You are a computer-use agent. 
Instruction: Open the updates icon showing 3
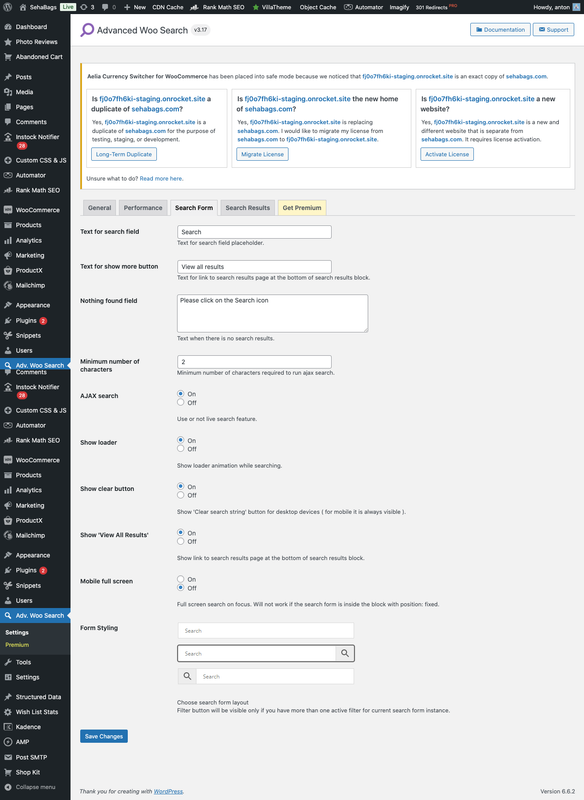coord(85,7)
